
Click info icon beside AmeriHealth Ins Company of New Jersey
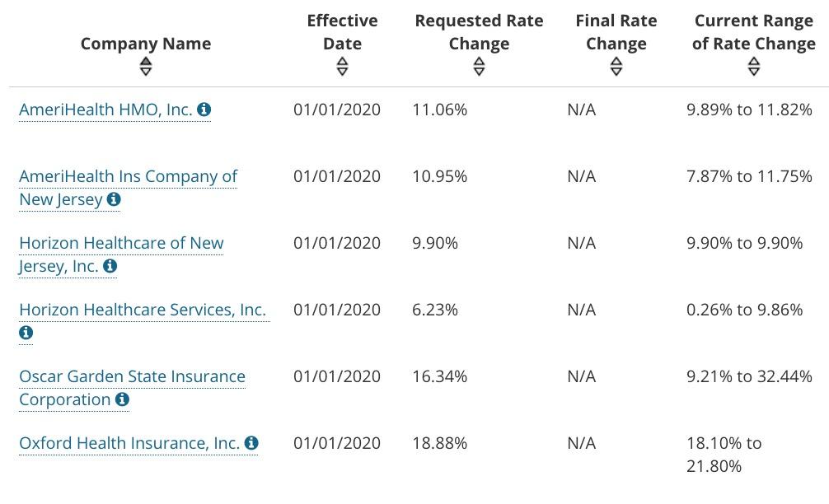pos(114,199)
